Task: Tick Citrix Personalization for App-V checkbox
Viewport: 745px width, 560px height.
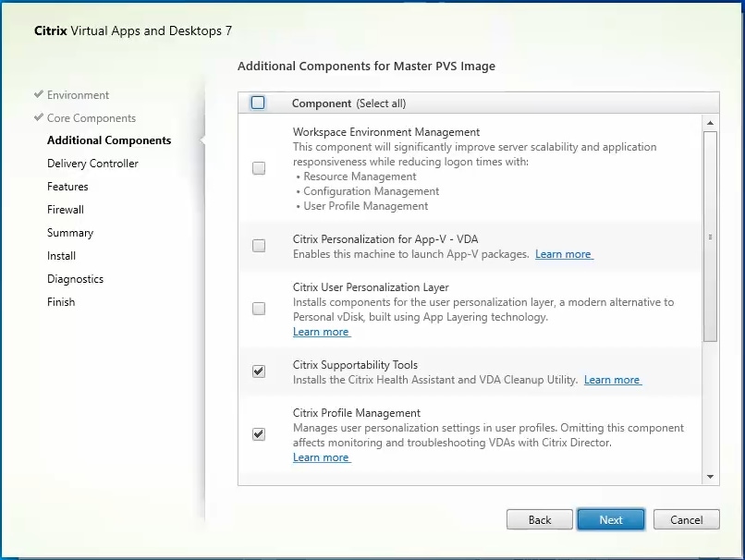Action: click(x=259, y=246)
